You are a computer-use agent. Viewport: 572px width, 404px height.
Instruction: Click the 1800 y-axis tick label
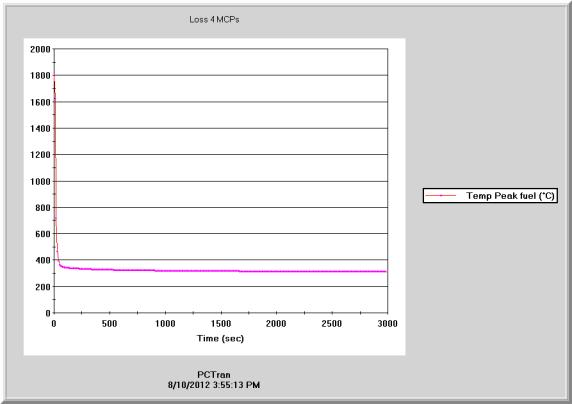coord(40,76)
